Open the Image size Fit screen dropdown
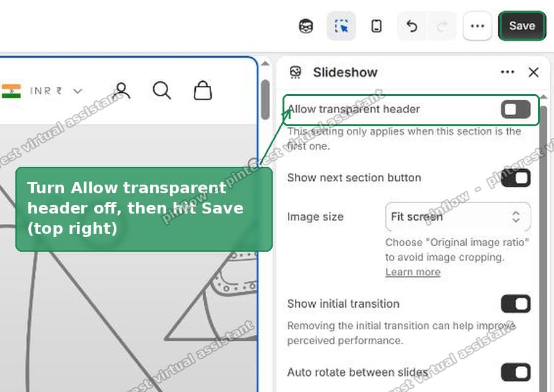Screen dimensions: 554x392 pyautogui.click(x=458, y=217)
